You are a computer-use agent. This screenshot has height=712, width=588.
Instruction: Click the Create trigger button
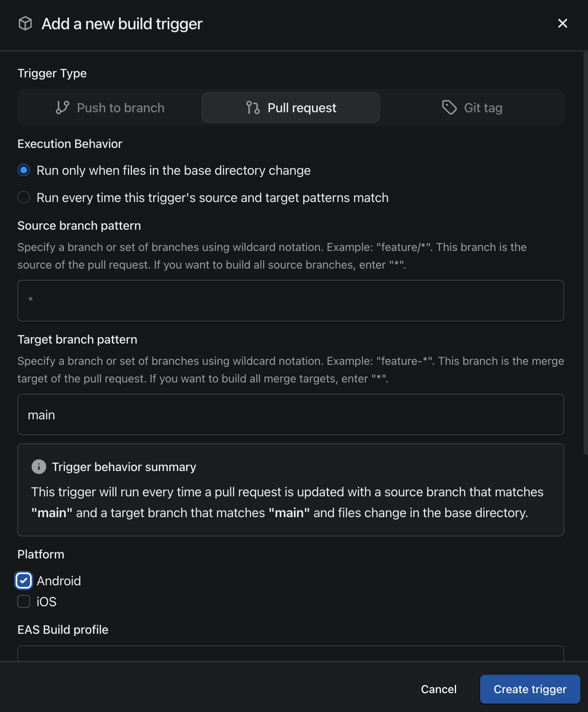pos(530,689)
